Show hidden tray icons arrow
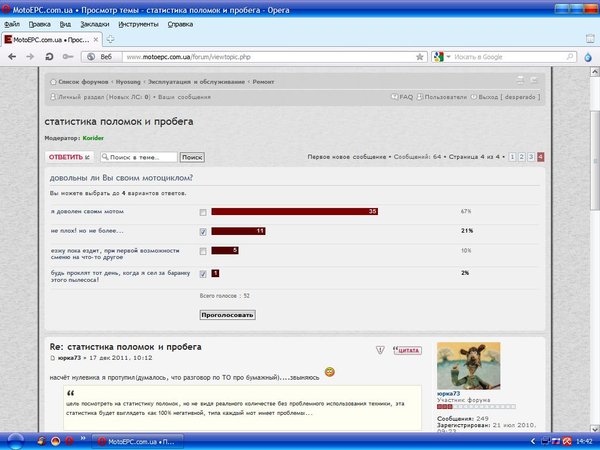 point(533,442)
